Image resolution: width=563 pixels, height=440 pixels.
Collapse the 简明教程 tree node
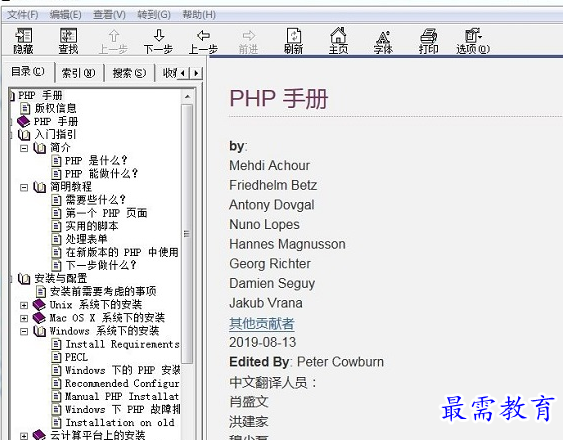pyautogui.click(x=24, y=187)
